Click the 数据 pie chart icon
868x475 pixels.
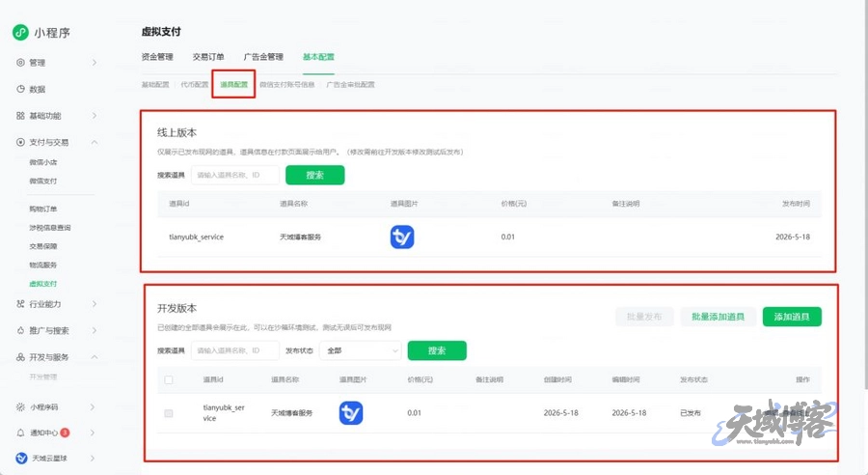[20, 89]
